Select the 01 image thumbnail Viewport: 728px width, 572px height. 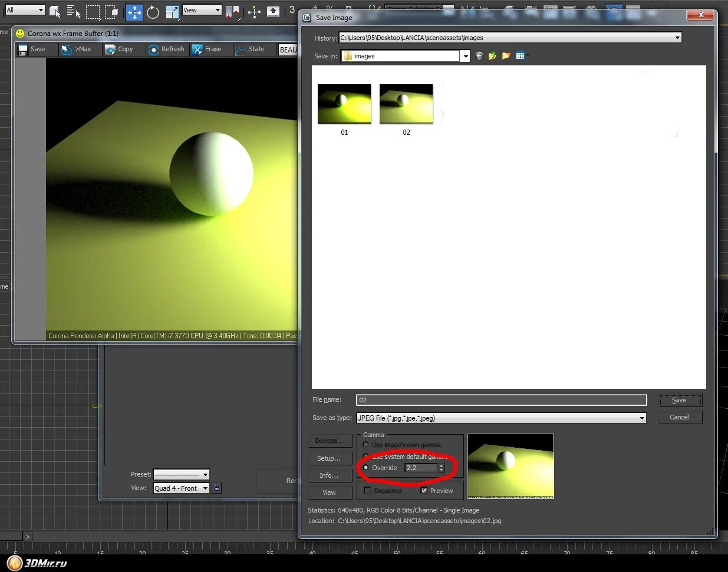344,104
